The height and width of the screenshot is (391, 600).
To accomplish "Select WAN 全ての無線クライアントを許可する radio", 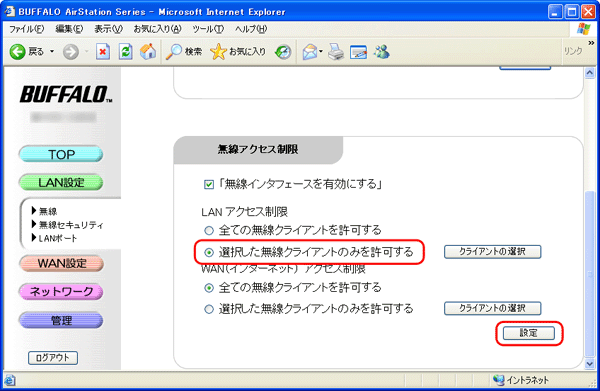I will click(209, 288).
